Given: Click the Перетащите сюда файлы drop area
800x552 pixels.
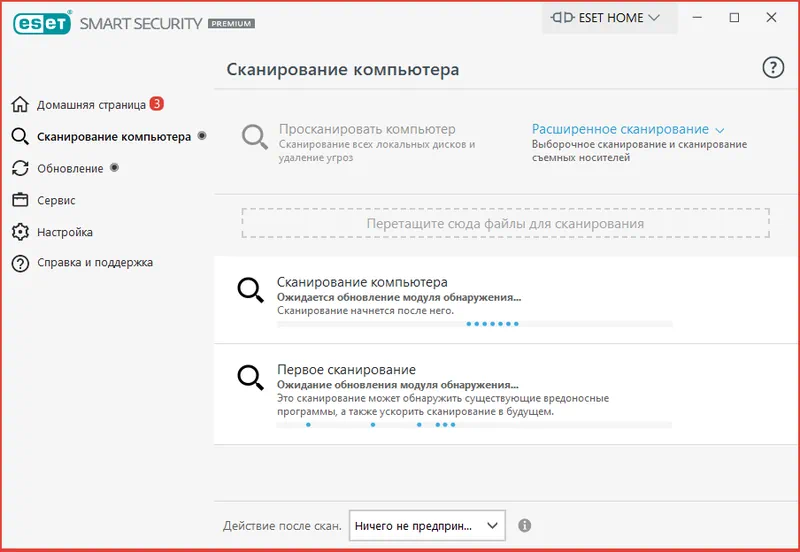Looking at the screenshot, I should tap(505, 223).
